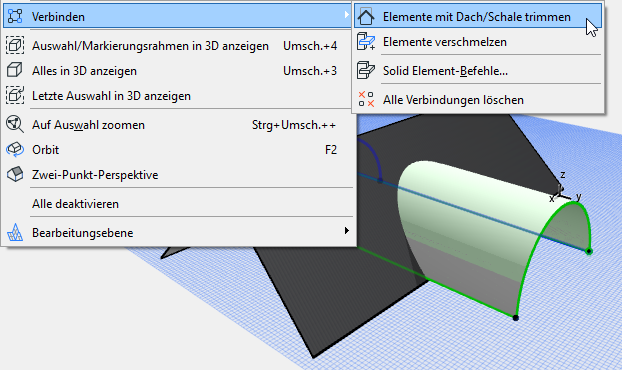622x370 pixels.
Task: Click the Solid Element-Befehle icon
Action: tap(366, 70)
